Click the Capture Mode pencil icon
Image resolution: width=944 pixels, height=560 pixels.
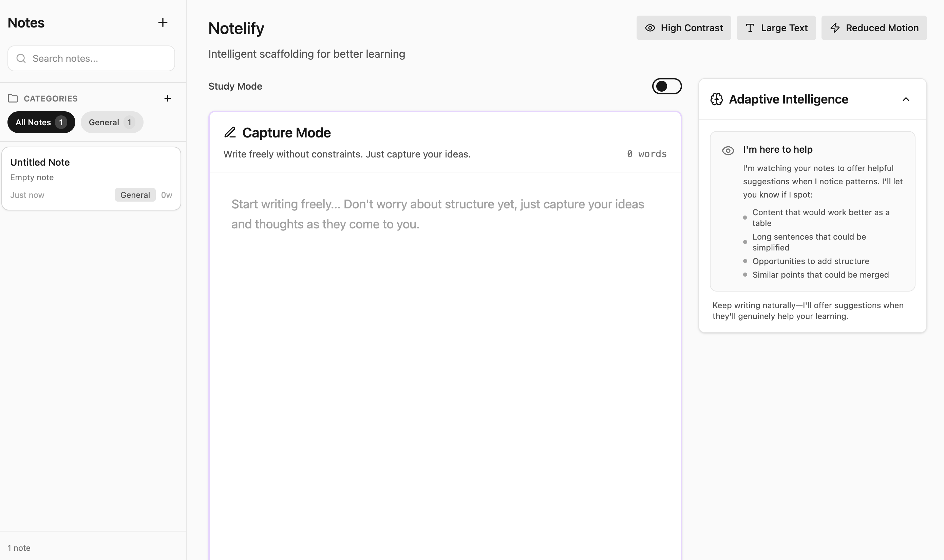tap(230, 132)
